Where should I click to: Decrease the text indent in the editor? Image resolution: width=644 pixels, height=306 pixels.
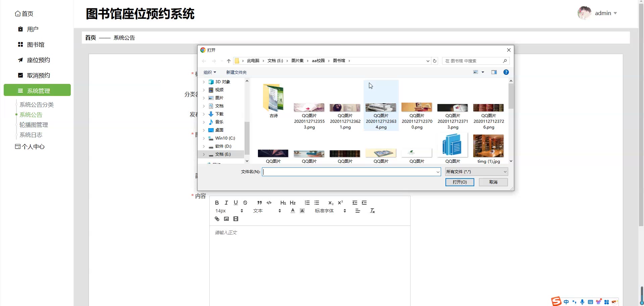(355, 203)
